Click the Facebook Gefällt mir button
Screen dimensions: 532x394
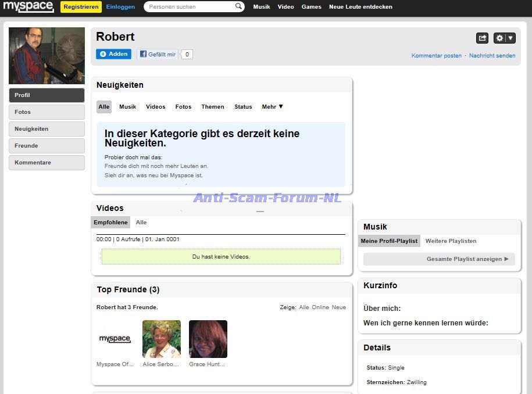(158, 54)
